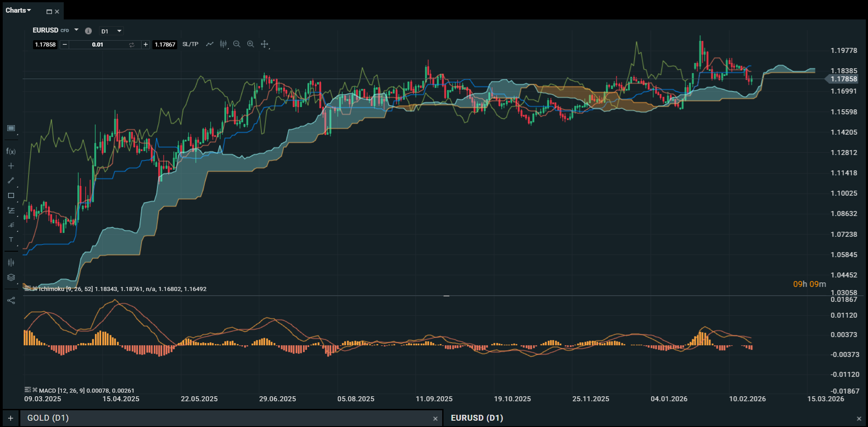The image size is (868, 427).
Task: Decrease trade volume with minus button
Action: 65,45
